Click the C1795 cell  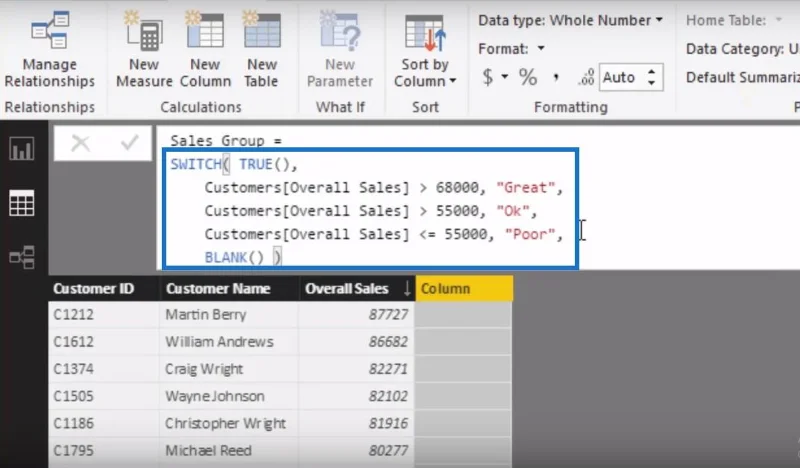click(x=104, y=451)
